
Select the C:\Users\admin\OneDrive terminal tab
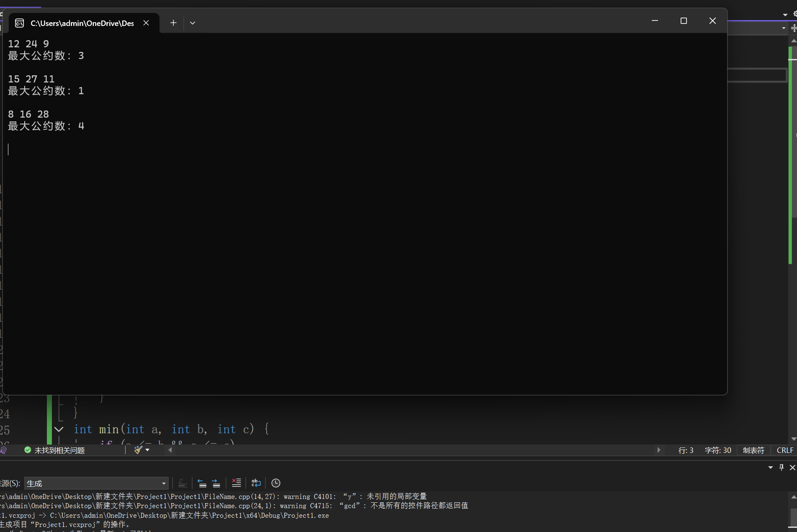[84, 23]
